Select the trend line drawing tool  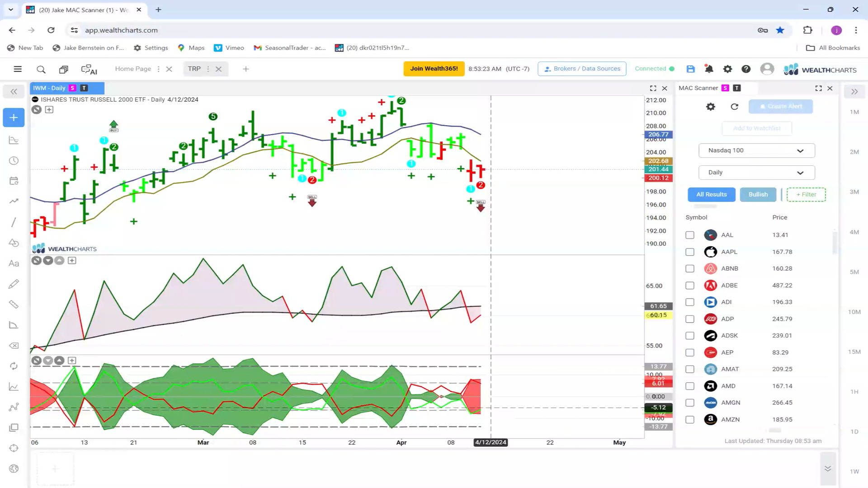14,222
